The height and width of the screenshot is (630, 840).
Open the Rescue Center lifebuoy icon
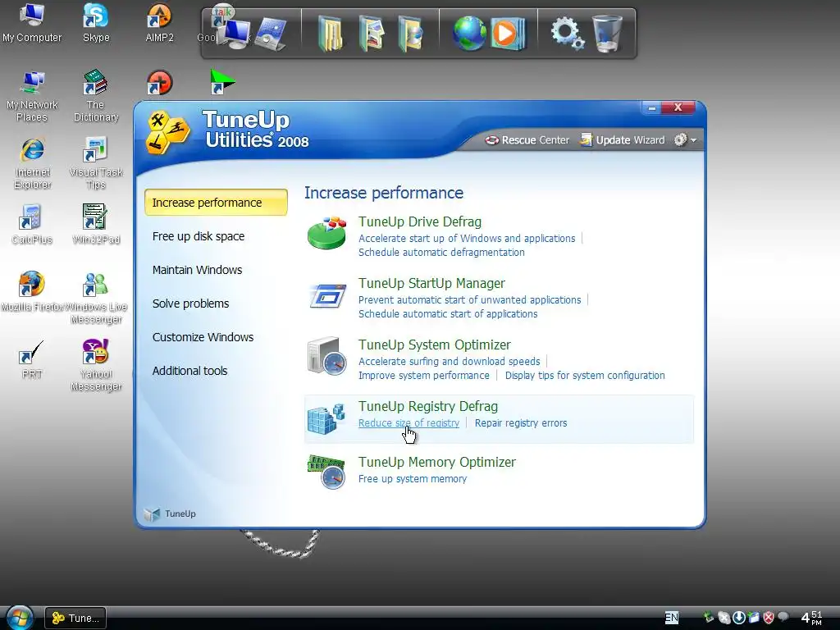coord(491,140)
